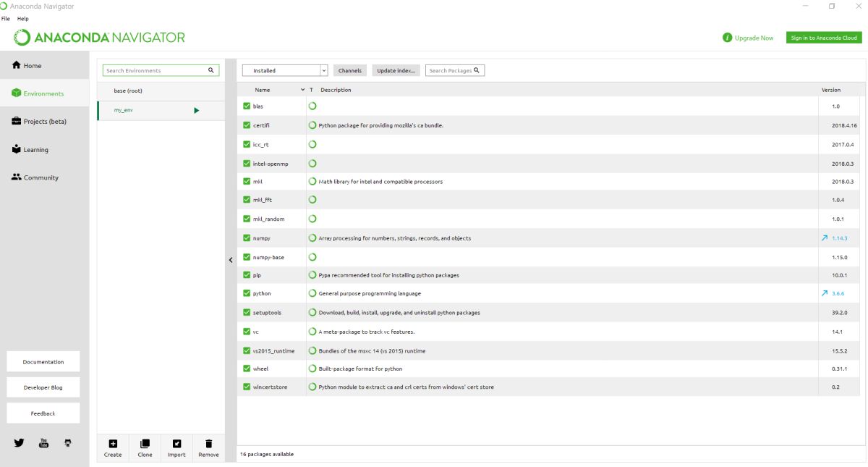Click the Import environment icon
The width and height of the screenshot is (868, 467).
[176, 444]
